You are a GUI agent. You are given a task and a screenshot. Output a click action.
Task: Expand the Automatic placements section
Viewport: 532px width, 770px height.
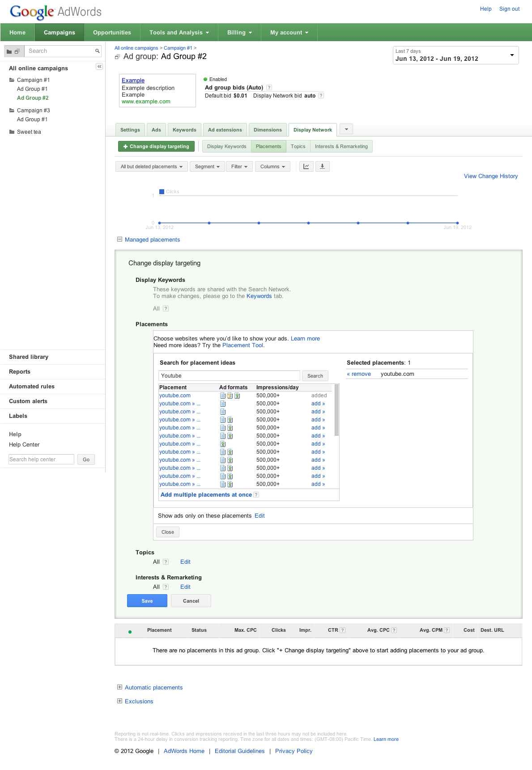pos(119,687)
